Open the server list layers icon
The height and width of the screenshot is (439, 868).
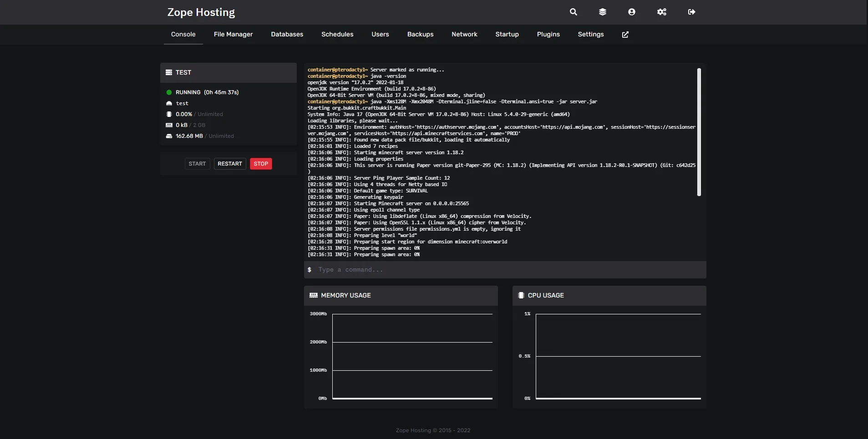602,12
